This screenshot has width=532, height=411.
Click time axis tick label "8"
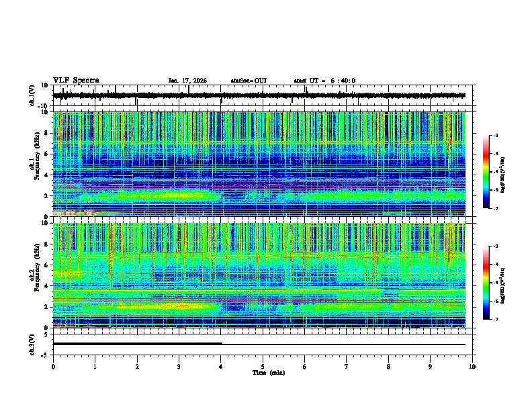pyautogui.click(x=388, y=367)
